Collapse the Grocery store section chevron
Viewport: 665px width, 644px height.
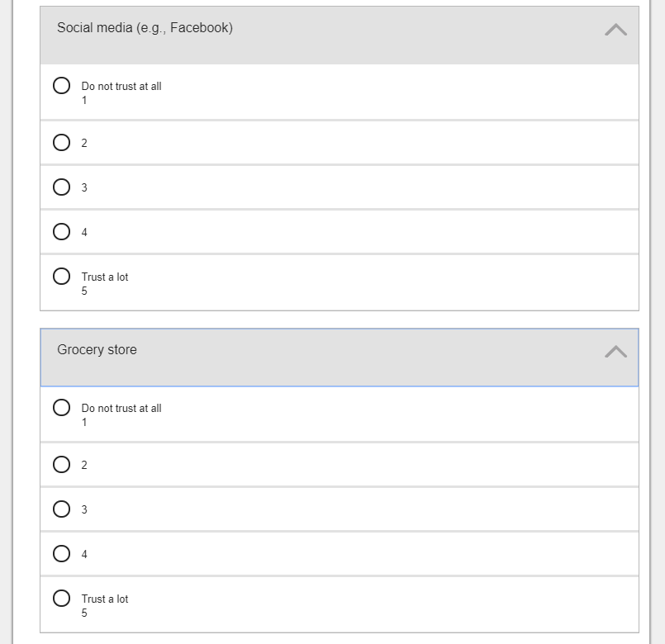[x=615, y=352]
